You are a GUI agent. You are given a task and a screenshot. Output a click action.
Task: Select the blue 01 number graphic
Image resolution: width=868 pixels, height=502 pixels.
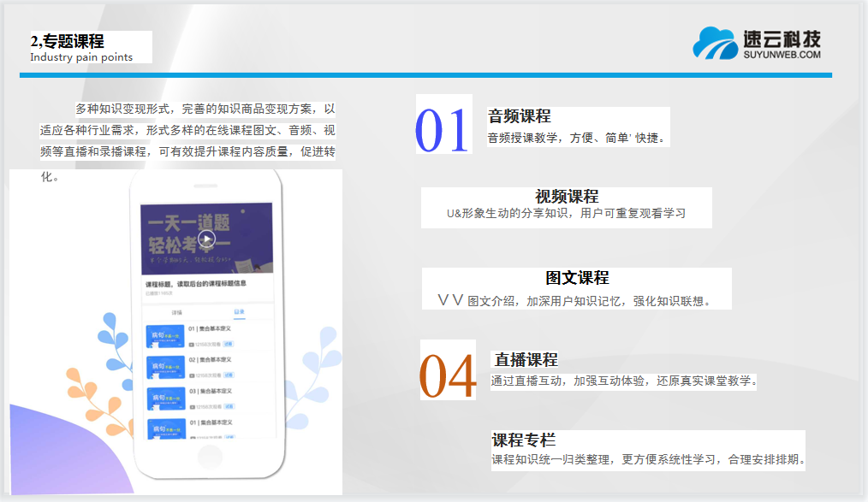(443, 128)
